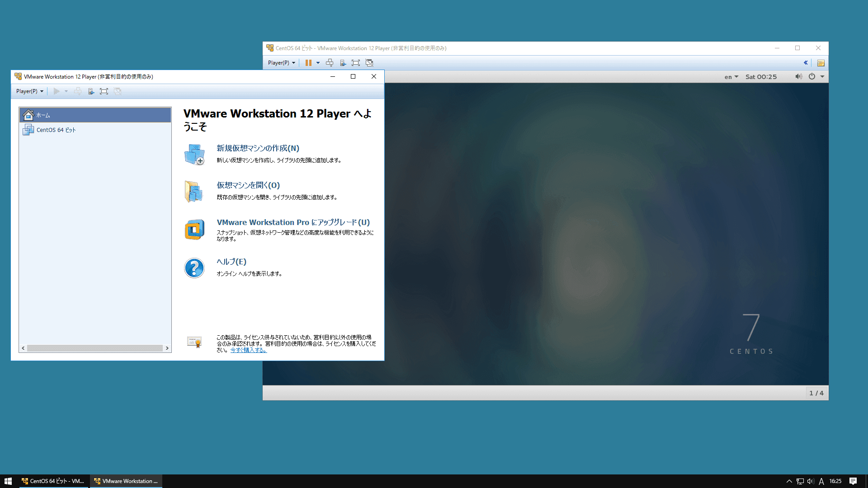Maximize the front VMware Player window
The image size is (868, 488).
point(353,76)
